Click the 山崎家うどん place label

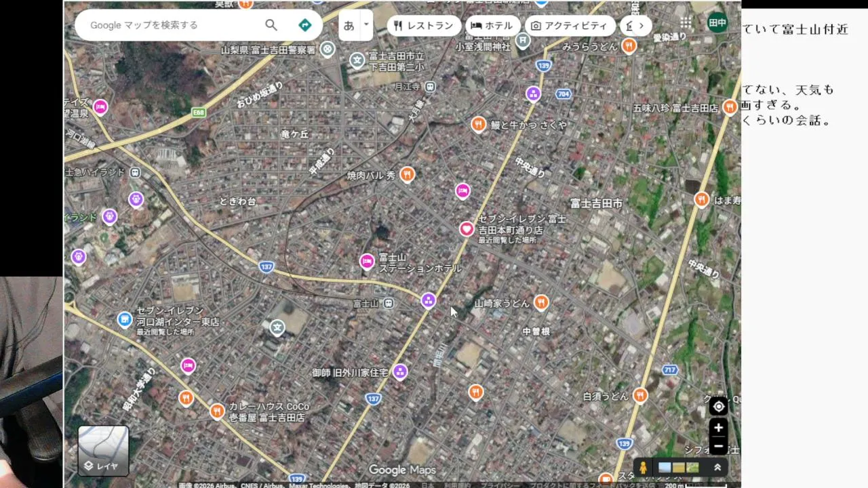pos(502,304)
